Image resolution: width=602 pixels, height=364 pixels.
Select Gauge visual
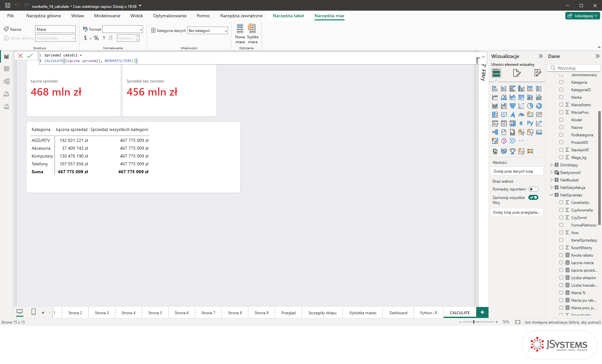521,115
